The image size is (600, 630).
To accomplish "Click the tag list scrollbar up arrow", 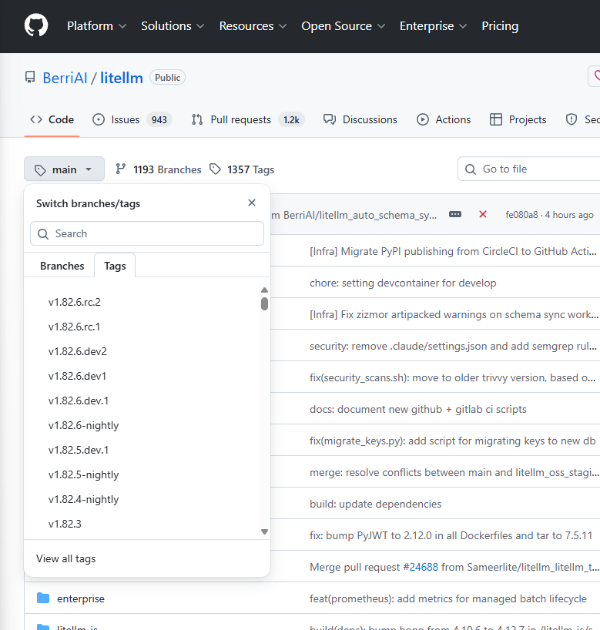I will (264, 290).
